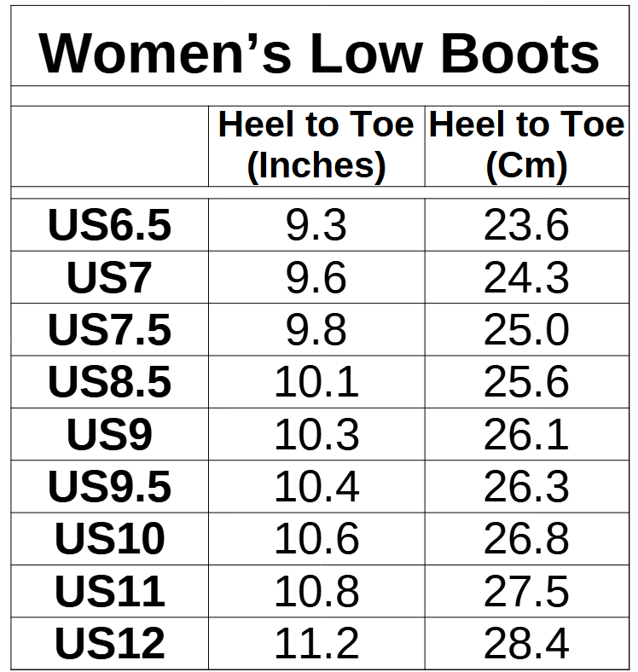Viewport: 638px width, 672px height.
Task: Click the 26.1 cm value
Action: pyautogui.click(x=526, y=435)
